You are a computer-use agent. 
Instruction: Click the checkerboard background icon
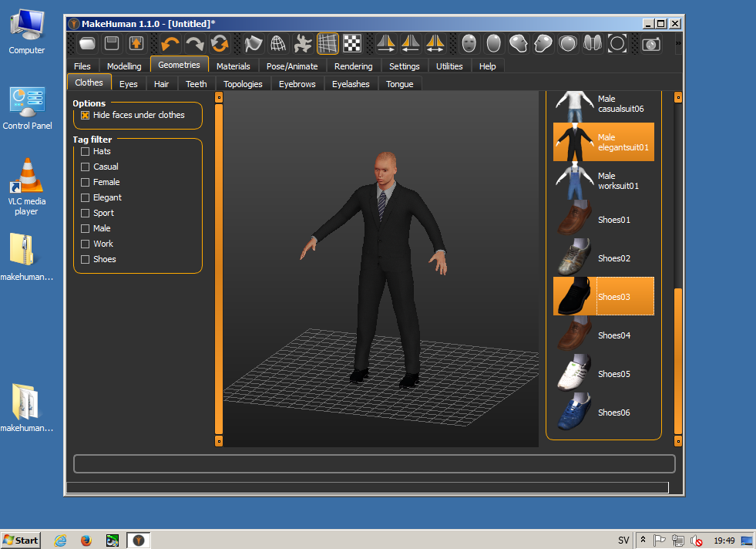click(x=352, y=43)
